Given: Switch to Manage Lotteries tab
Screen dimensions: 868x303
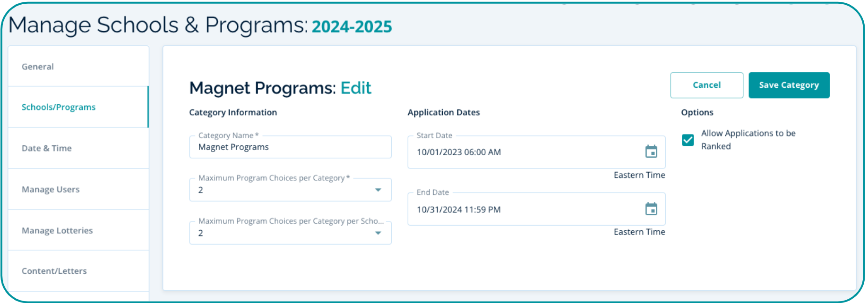Looking at the screenshot, I should [x=57, y=230].
